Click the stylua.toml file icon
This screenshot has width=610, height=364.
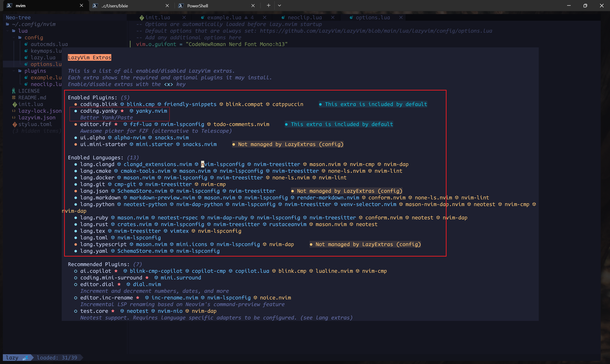click(15, 124)
